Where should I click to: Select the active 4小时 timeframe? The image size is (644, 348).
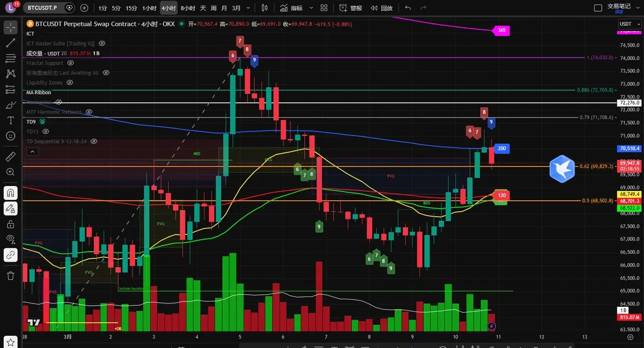(169, 8)
